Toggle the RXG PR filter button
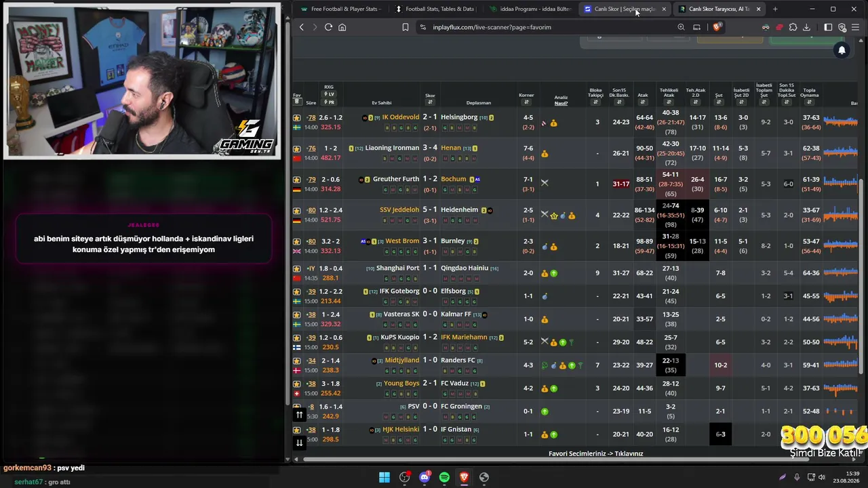 pos(329,102)
